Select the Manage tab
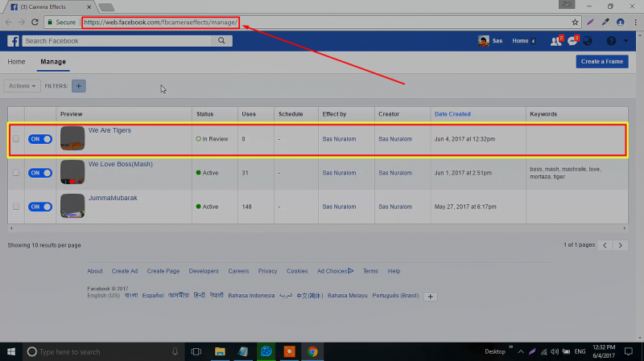 click(x=53, y=62)
